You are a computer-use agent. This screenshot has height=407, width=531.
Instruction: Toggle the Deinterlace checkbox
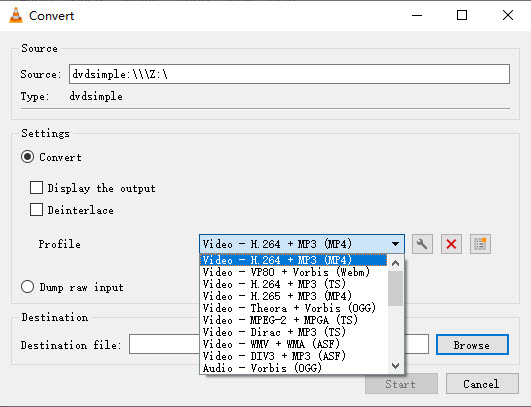coord(36,210)
